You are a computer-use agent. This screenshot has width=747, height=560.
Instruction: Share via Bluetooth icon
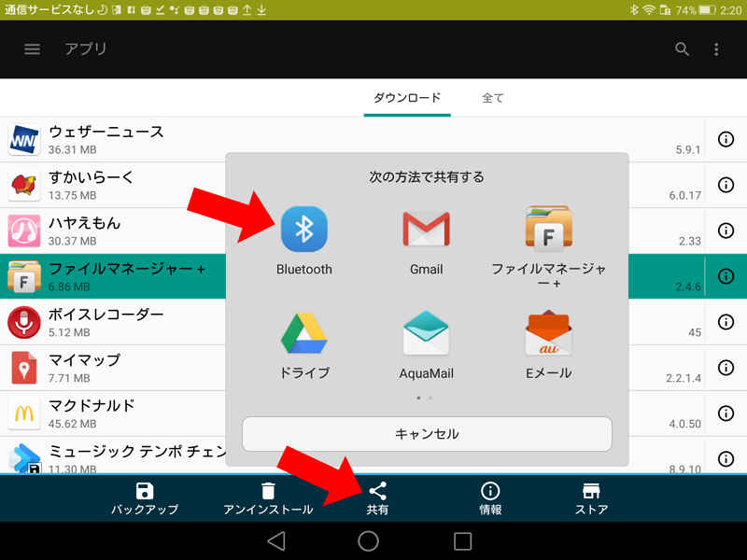304,229
